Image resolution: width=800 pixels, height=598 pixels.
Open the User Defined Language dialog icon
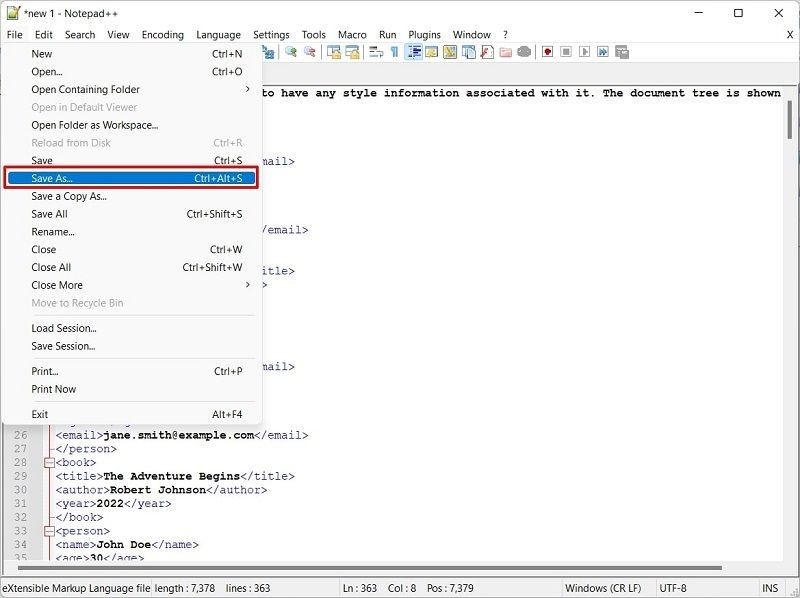432,52
